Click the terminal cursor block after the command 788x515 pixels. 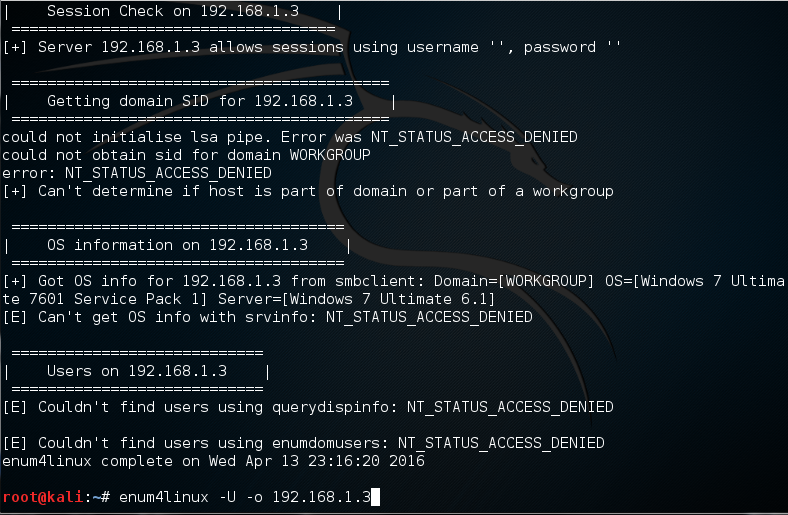point(375,497)
